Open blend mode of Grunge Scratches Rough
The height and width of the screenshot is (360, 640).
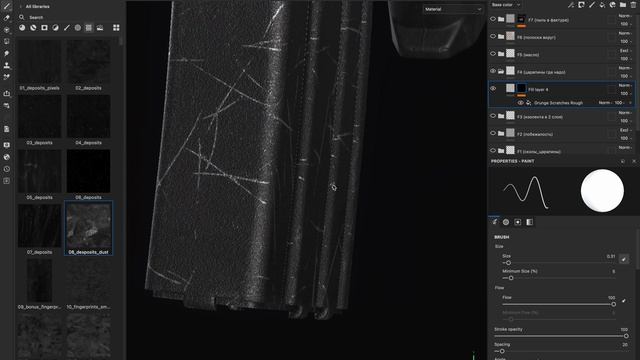tap(604, 103)
